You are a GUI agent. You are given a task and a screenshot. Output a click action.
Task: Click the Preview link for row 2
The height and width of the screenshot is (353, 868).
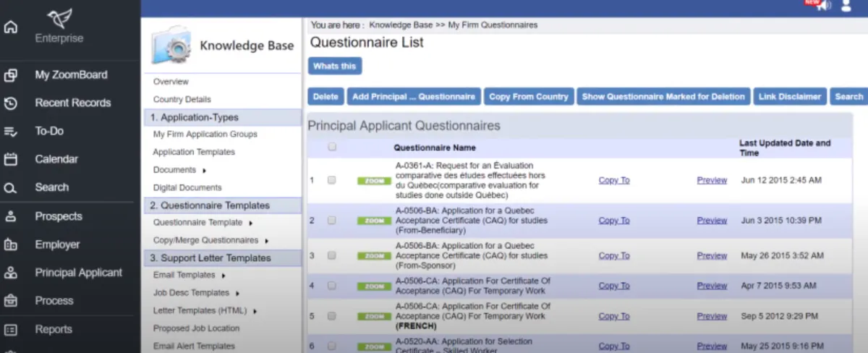click(x=712, y=221)
